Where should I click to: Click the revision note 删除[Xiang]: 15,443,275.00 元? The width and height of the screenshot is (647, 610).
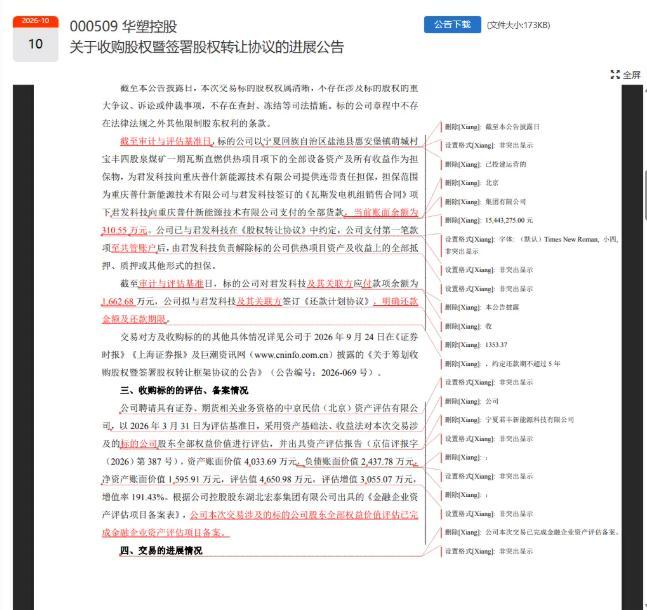489,220
